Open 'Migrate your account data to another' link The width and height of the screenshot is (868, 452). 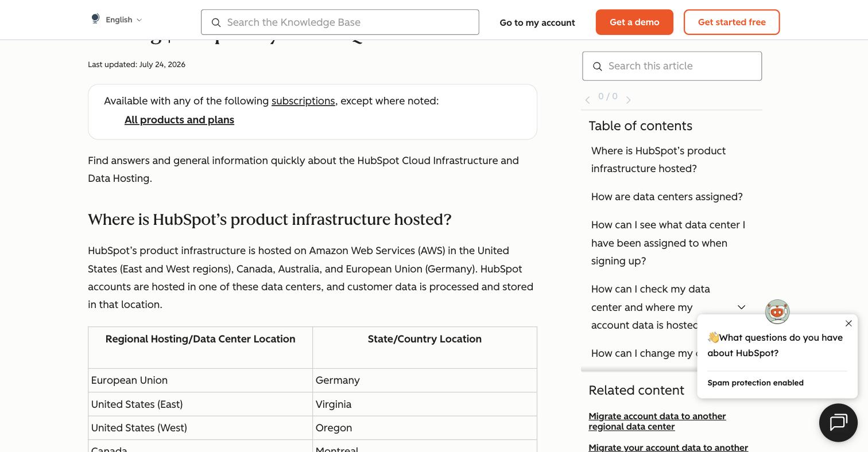click(668, 447)
